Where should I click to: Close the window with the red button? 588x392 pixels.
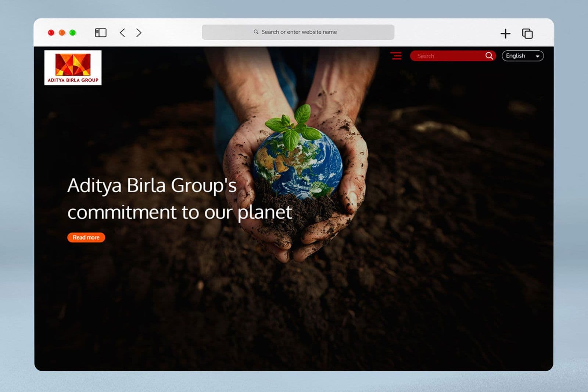click(51, 33)
